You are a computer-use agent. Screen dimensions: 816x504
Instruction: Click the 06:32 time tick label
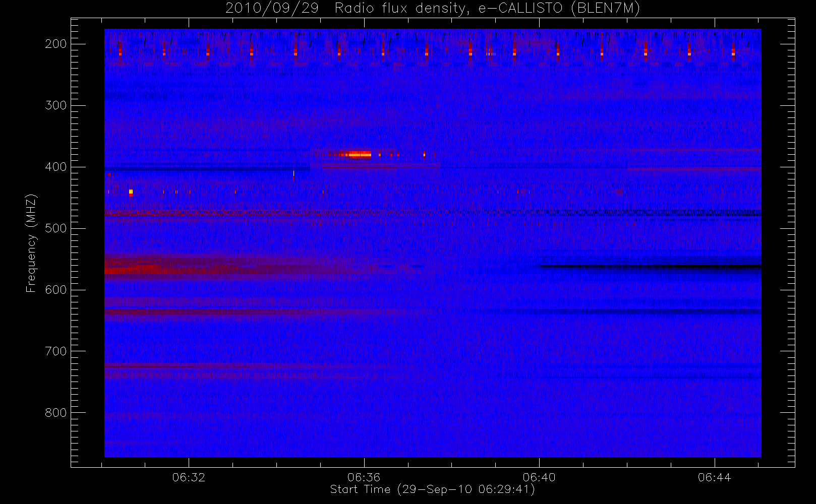click(x=189, y=477)
